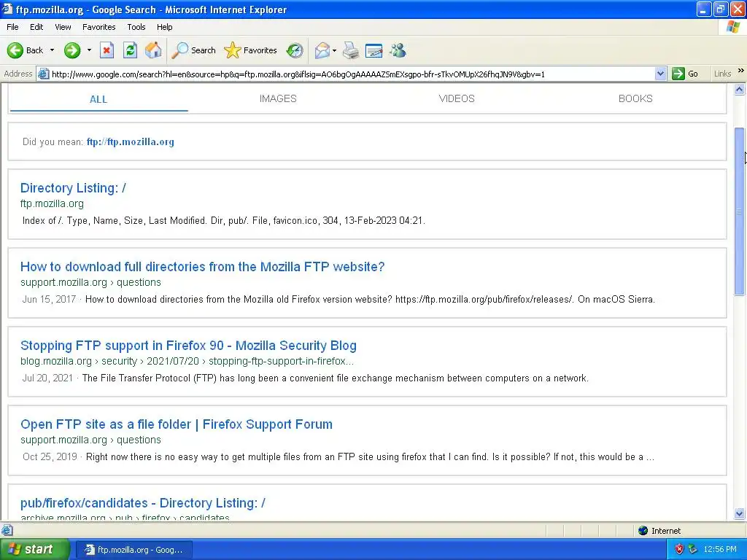Refresh the page with the green arrows icon
Viewport: 747px width, 560px height.
tap(130, 50)
